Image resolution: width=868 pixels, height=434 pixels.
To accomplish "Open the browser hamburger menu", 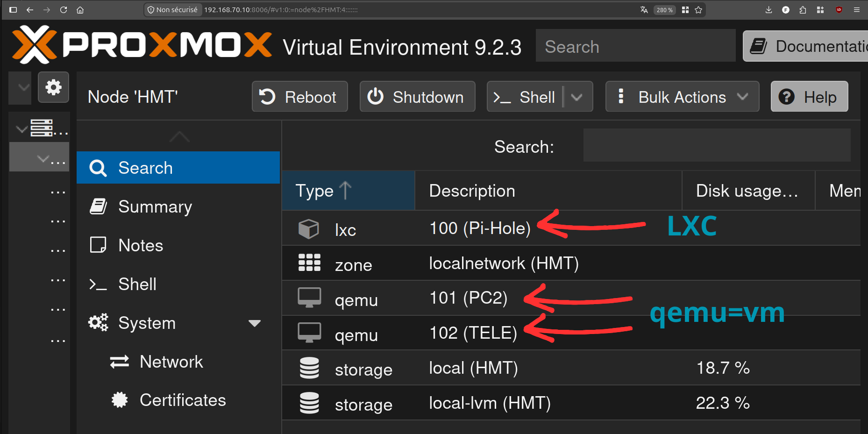I will 856,10.
